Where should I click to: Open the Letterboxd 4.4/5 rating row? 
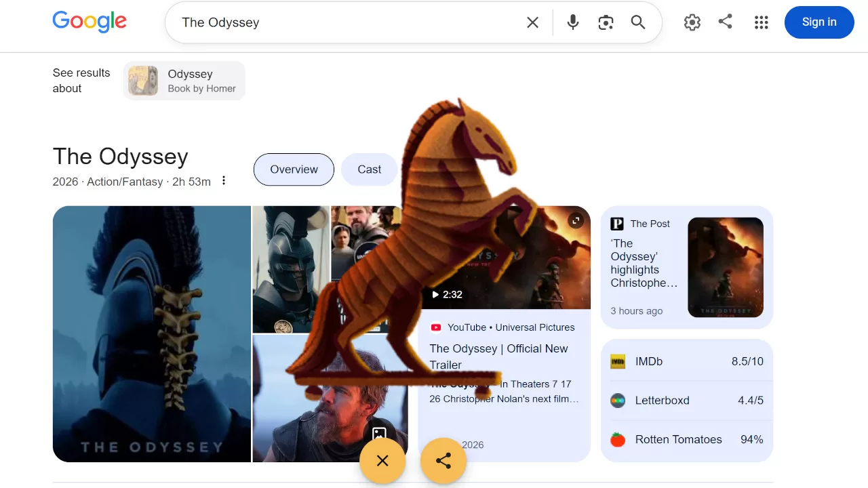687,401
